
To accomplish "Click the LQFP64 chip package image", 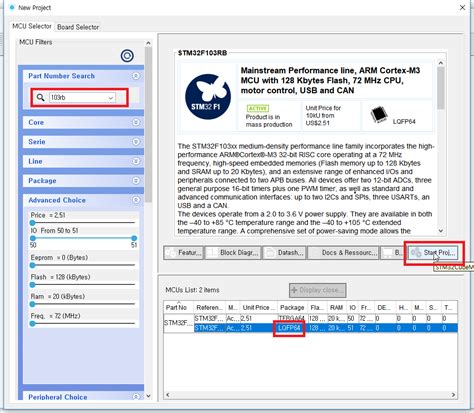I will click(379, 115).
